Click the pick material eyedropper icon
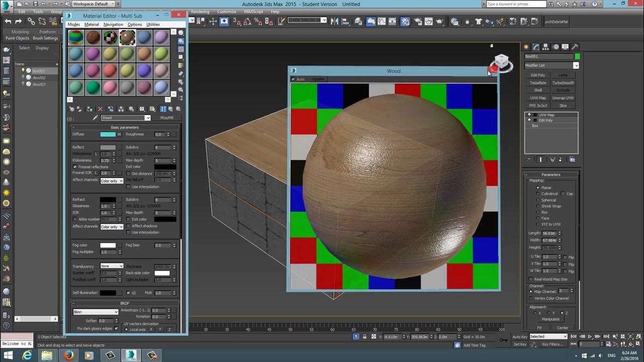The height and width of the screenshot is (362, 644). tap(95, 118)
